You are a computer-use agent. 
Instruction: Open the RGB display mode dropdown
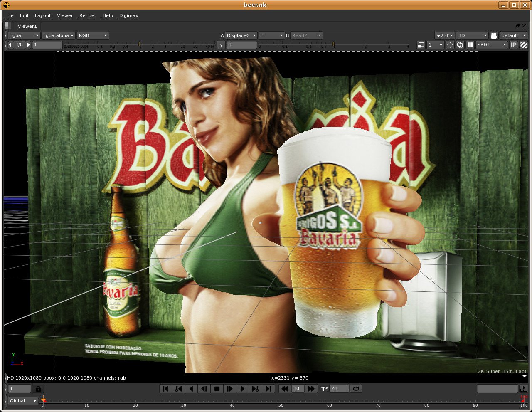click(x=93, y=35)
